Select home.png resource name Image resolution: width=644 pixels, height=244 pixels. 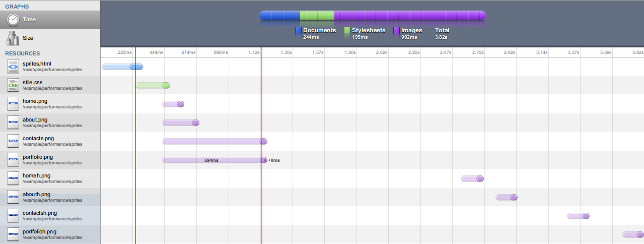(36, 101)
